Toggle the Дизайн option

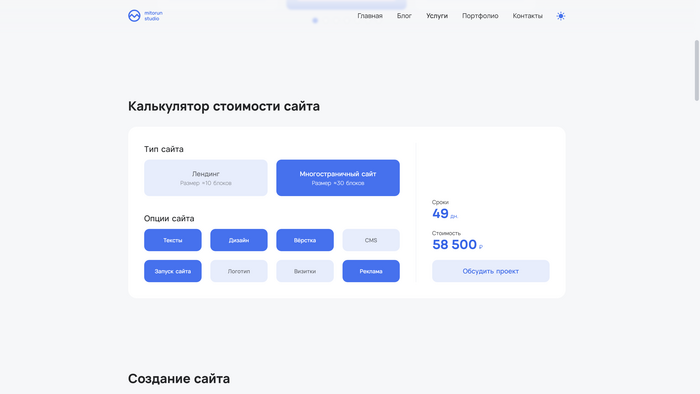239,240
